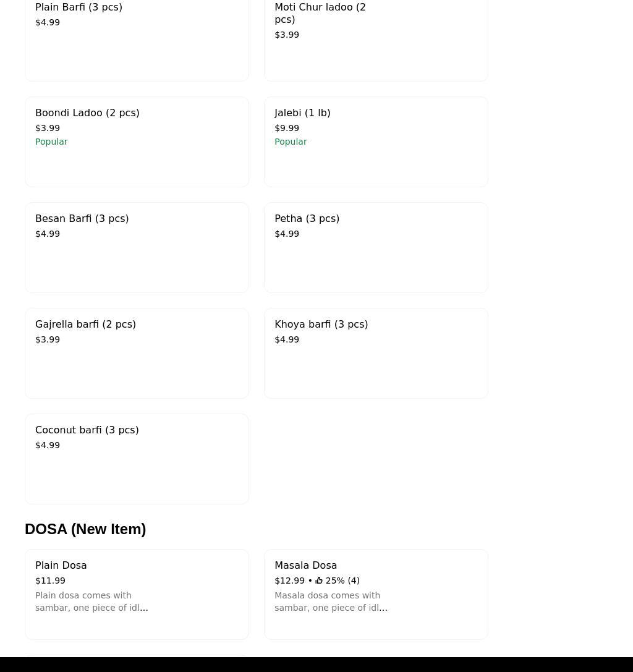Click the DOSA (New Item) section heading
Viewport: 633px width, 672px height.
tap(85, 529)
